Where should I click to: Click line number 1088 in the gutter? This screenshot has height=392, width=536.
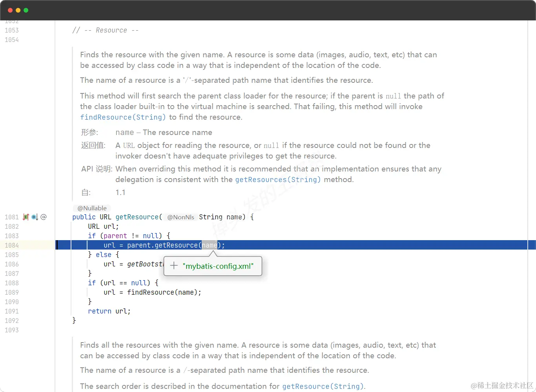pos(12,283)
